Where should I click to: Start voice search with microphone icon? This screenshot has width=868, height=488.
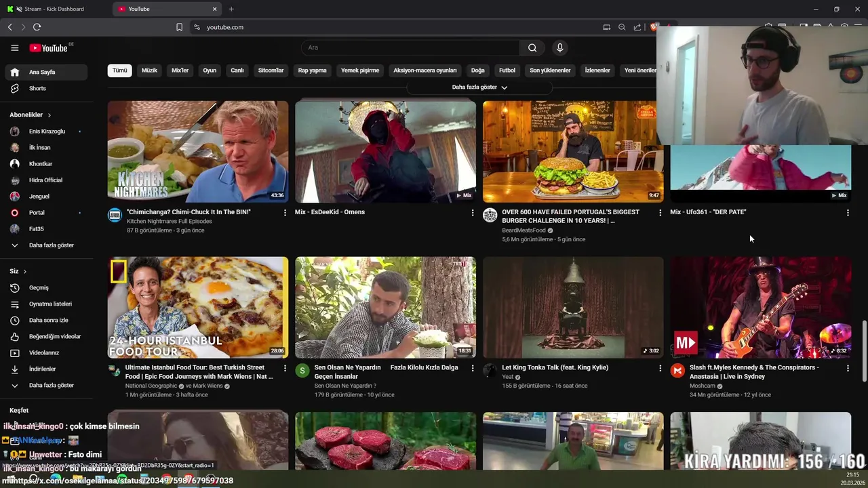click(559, 47)
